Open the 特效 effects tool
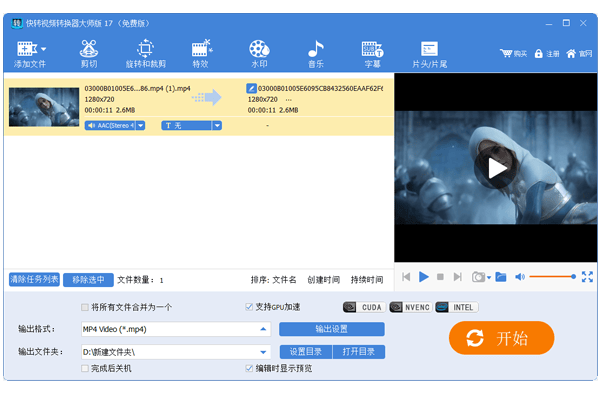The width and height of the screenshot is (600, 400). pos(201,54)
